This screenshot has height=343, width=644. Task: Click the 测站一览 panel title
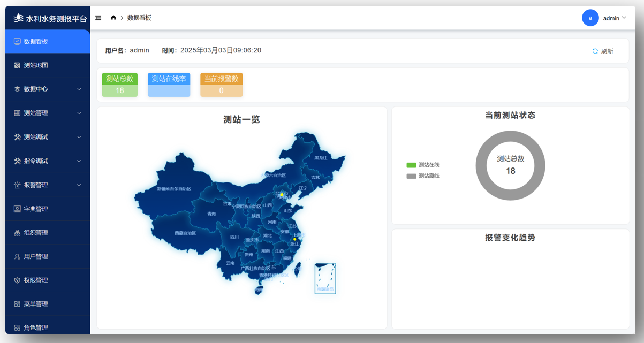pos(241,119)
